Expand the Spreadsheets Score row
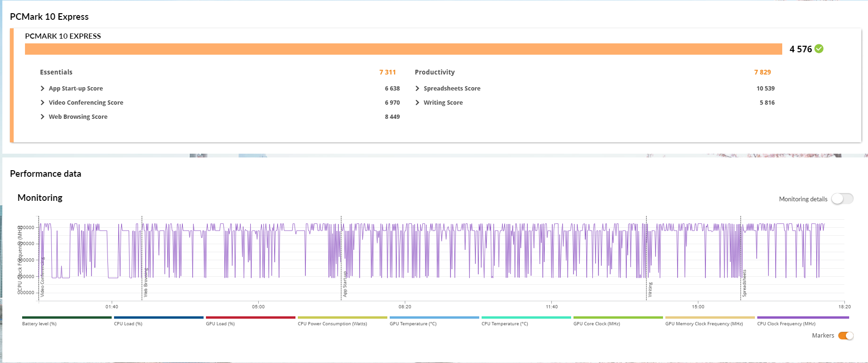The image size is (868, 363). [417, 88]
